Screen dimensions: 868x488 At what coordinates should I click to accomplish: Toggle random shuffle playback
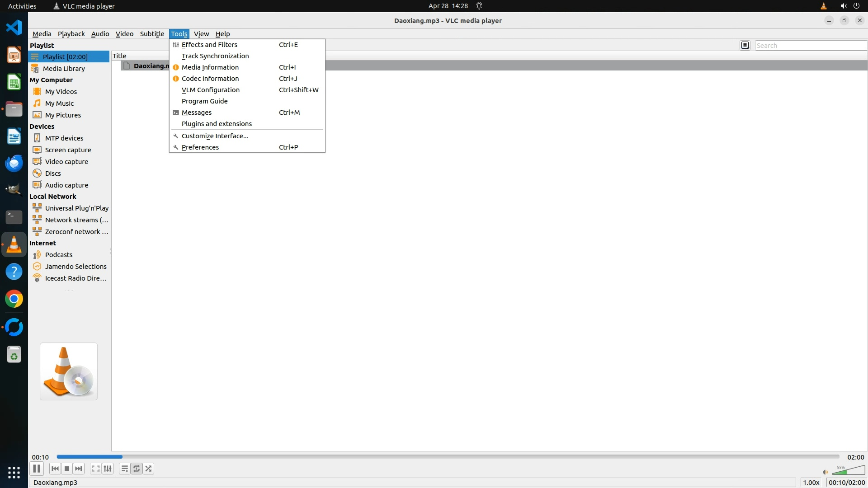[x=149, y=469]
